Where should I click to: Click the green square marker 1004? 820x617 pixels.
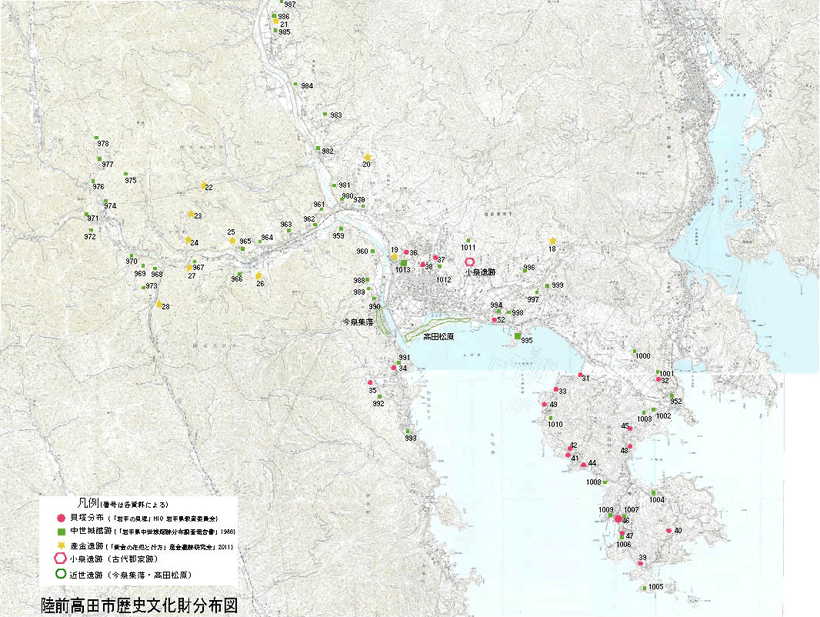point(653,493)
